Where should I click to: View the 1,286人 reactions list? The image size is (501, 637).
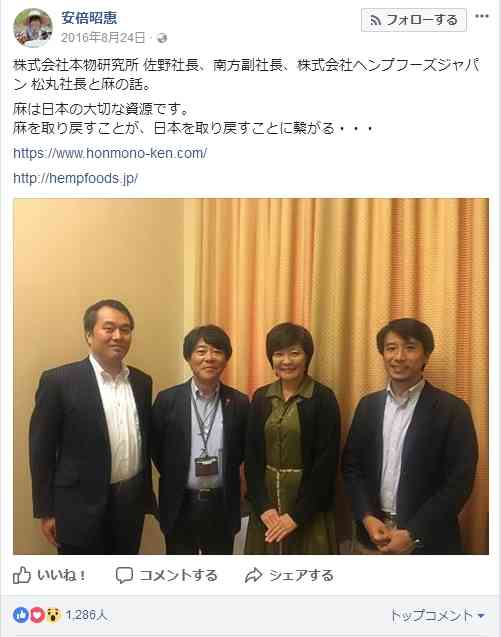click(87, 615)
